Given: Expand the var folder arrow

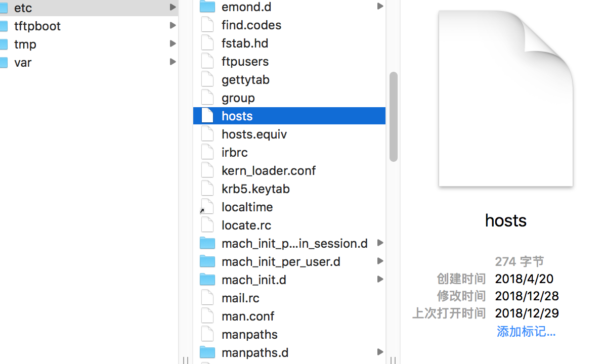Looking at the screenshot, I should [x=173, y=62].
